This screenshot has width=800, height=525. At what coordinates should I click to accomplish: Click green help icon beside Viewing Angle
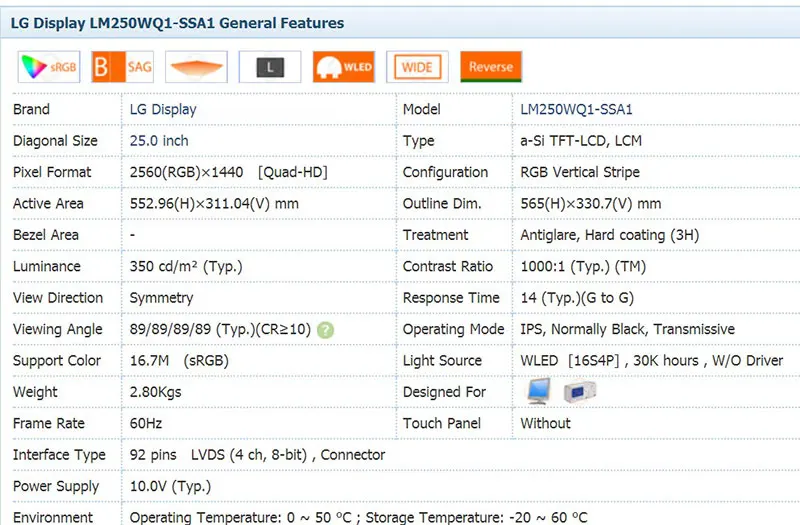[326, 330]
